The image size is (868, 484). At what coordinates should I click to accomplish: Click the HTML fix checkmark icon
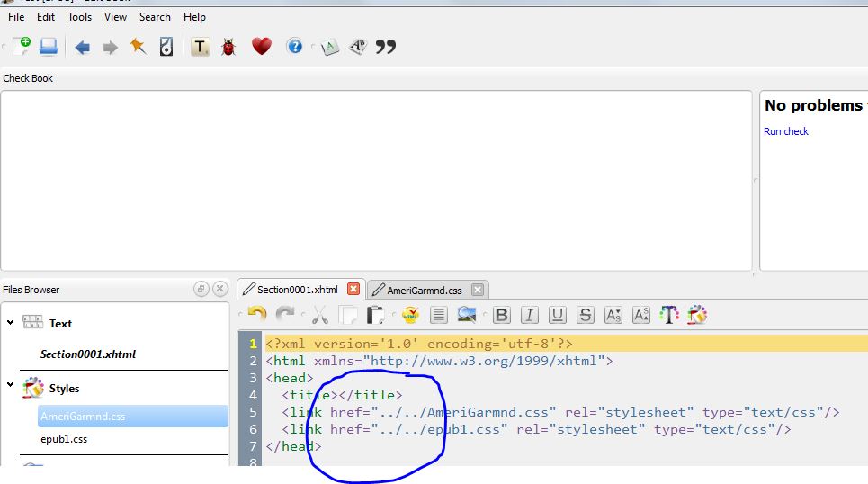coord(410,315)
